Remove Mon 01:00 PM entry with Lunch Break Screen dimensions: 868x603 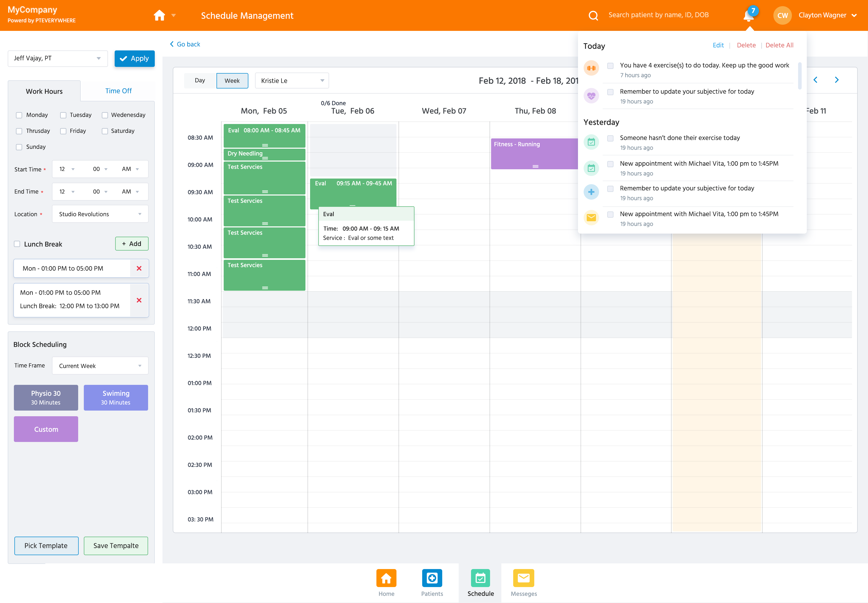[139, 300]
